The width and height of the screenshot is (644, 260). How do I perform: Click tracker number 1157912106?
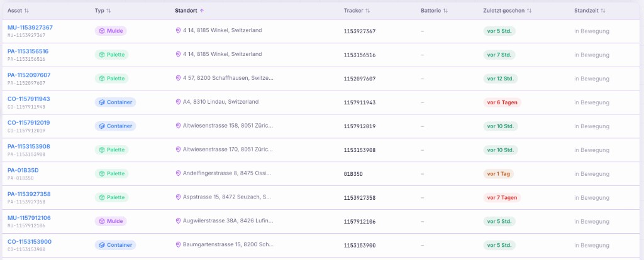[359, 222]
